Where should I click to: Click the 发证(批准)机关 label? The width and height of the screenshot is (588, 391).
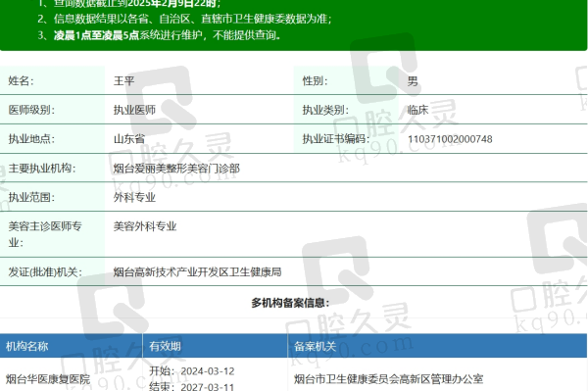click(x=45, y=271)
